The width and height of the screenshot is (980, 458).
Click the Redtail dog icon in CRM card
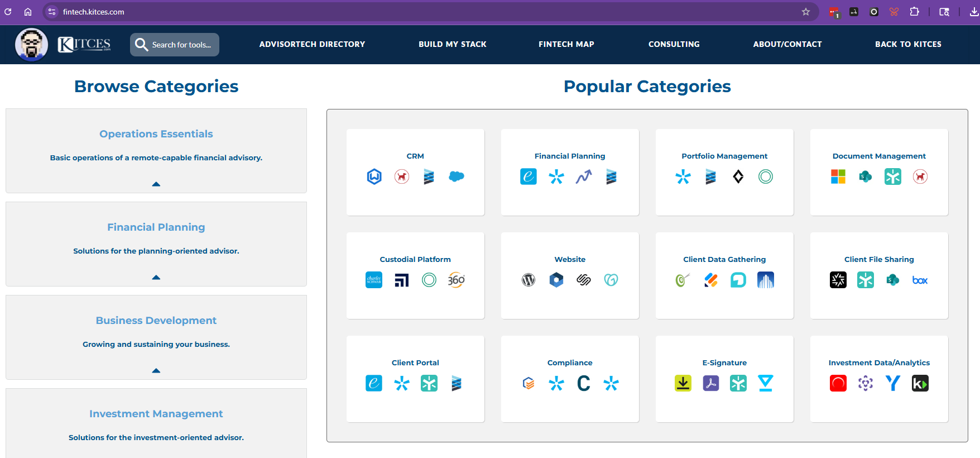[x=402, y=176]
